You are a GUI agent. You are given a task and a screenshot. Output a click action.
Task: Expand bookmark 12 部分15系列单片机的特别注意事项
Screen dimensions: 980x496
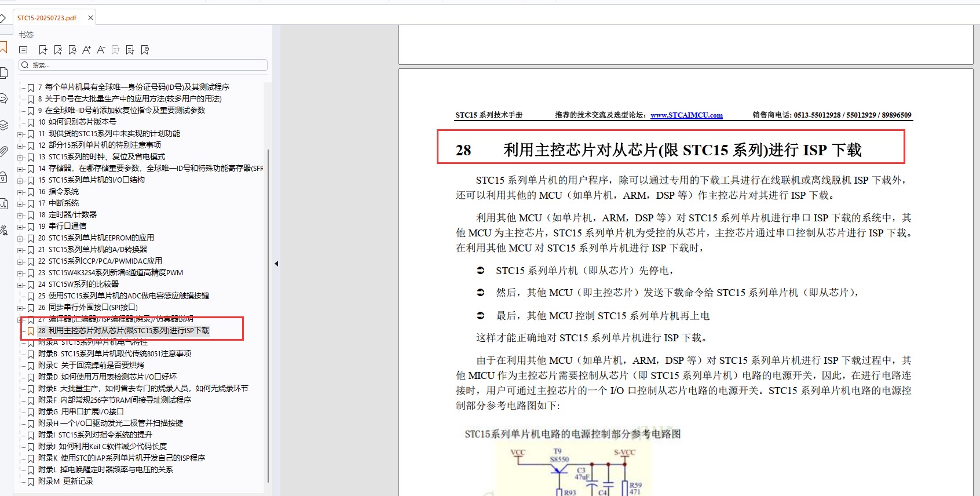[20, 145]
